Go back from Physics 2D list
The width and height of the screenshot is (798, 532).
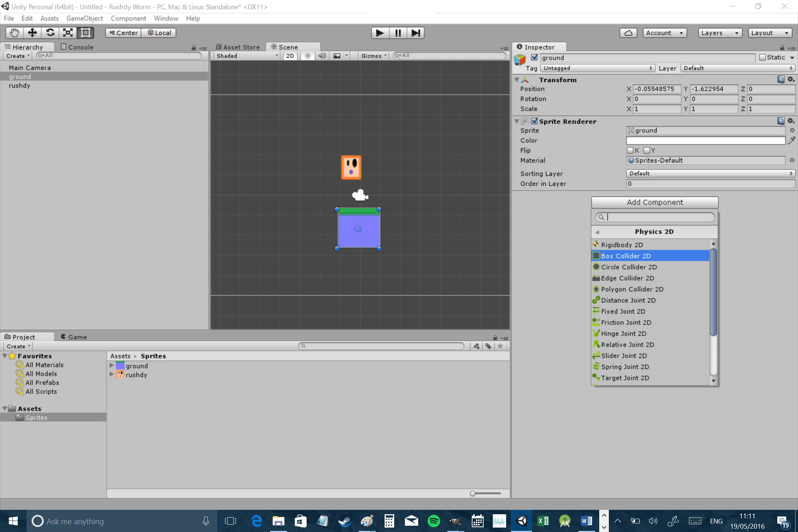597,232
